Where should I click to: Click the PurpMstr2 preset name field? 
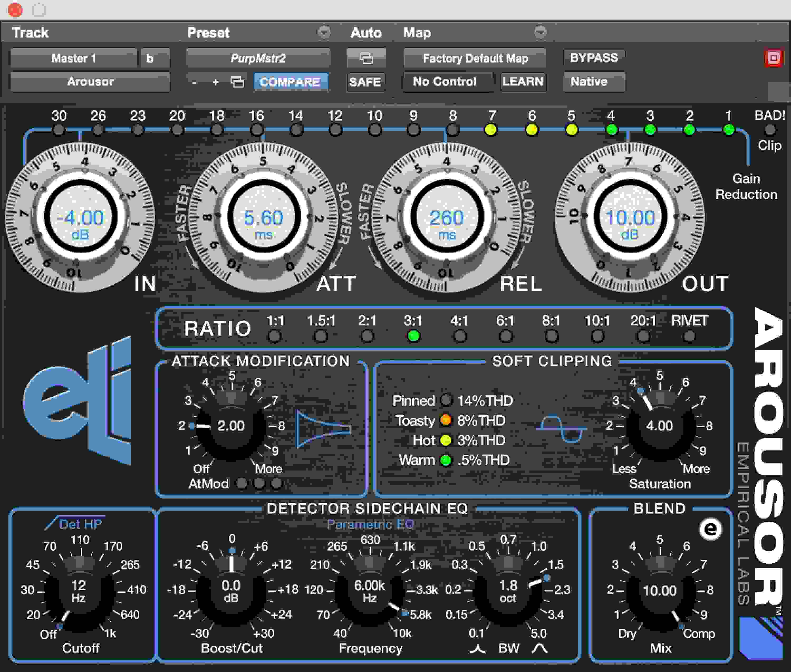[257, 58]
